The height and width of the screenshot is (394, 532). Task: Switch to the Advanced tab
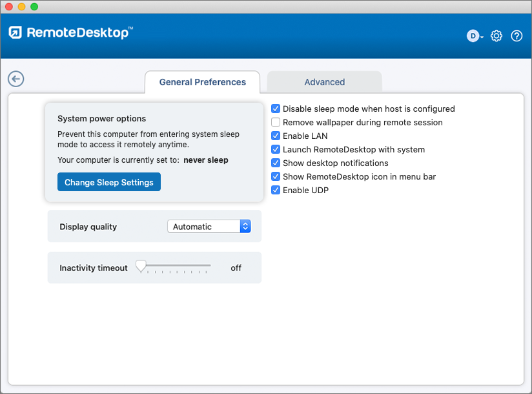(x=324, y=82)
